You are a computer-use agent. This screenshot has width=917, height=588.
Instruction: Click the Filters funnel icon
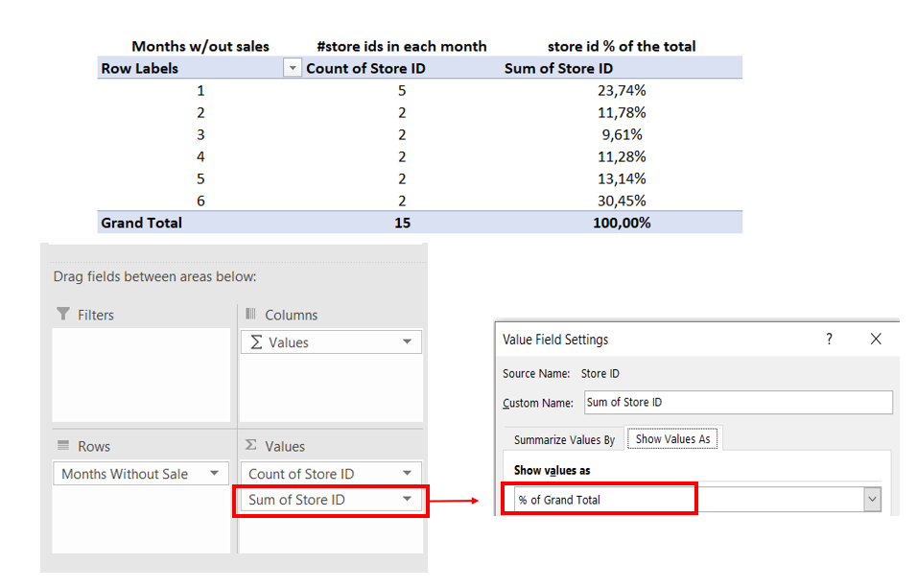pyautogui.click(x=63, y=315)
